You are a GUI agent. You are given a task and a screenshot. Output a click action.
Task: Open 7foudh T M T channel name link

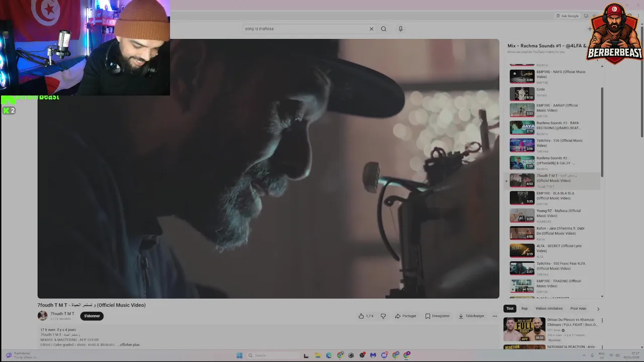(x=62, y=314)
